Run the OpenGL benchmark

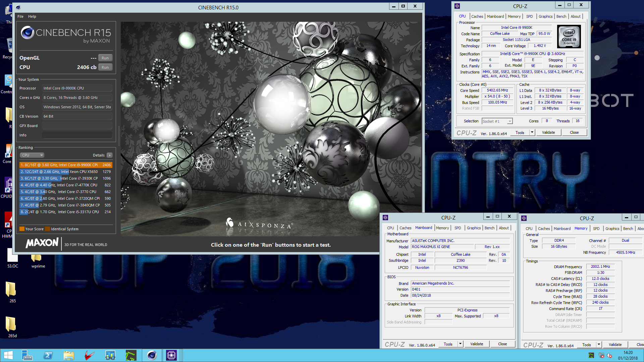click(105, 58)
